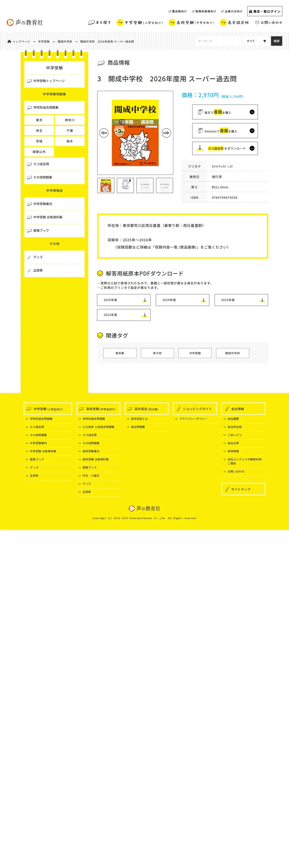Click mail icon next to お問い合わせ
The height and width of the screenshot is (868, 289).
(257, 23)
